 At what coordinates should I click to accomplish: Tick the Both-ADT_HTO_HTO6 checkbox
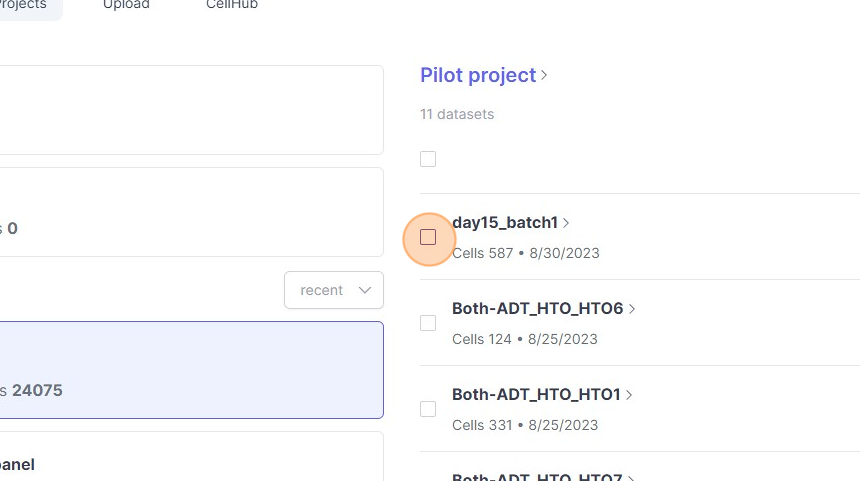[x=428, y=323]
